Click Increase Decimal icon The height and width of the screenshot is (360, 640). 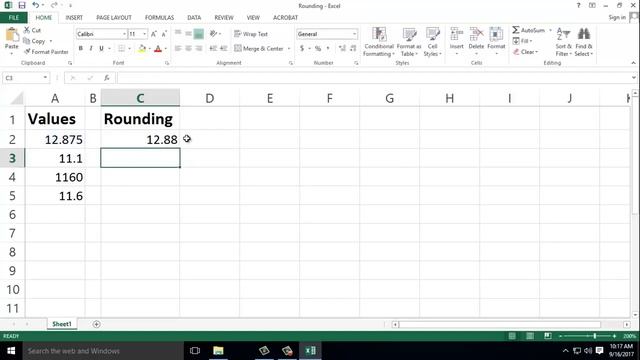(342, 48)
